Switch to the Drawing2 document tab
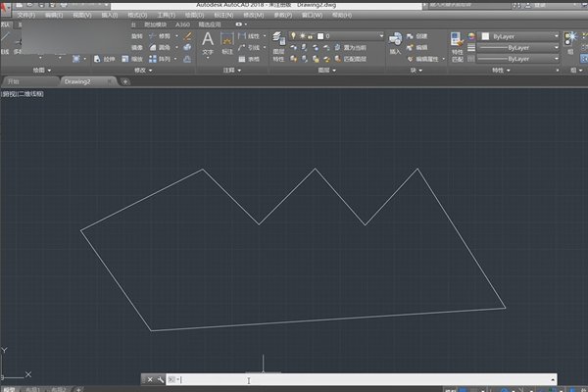Screen dimensions: 588x392 (x=84, y=82)
